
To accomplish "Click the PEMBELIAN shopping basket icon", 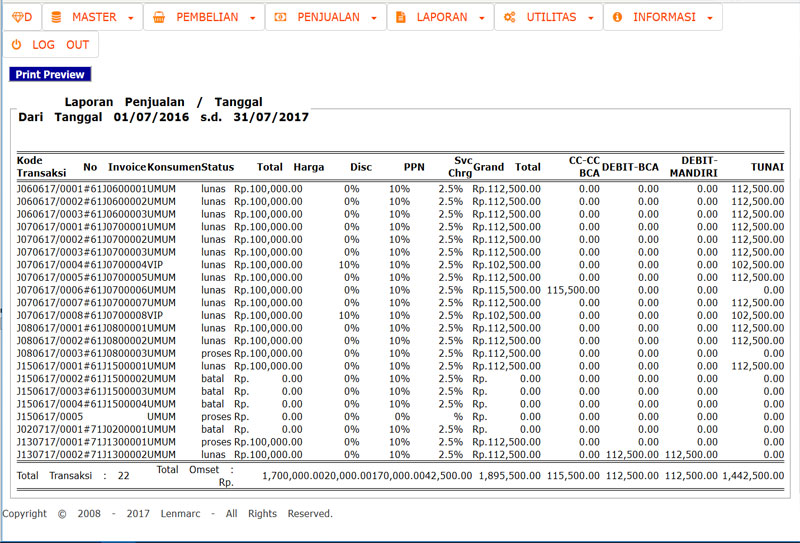I will 159,17.
